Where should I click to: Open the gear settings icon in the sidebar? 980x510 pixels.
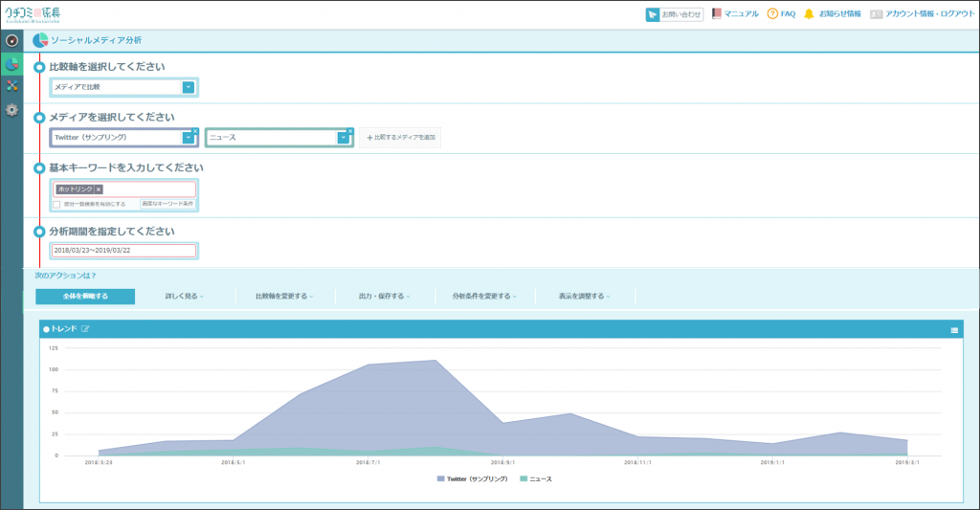pyautogui.click(x=11, y=110)
